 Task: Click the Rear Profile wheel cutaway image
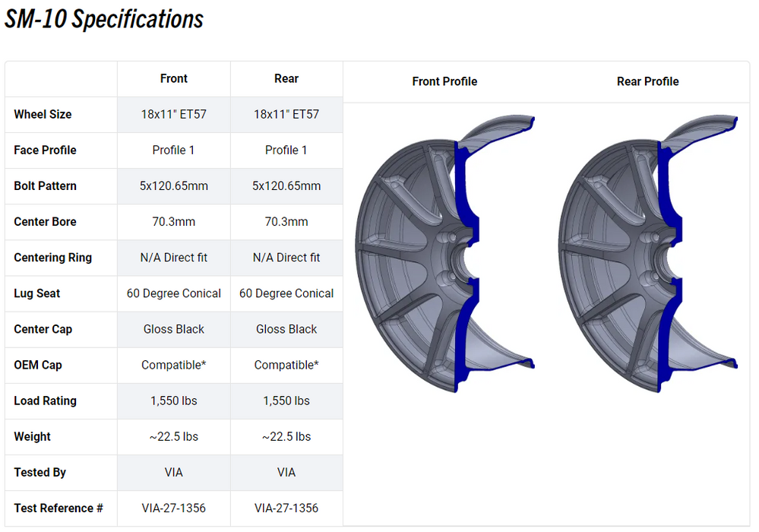click(x=648, y=255)
